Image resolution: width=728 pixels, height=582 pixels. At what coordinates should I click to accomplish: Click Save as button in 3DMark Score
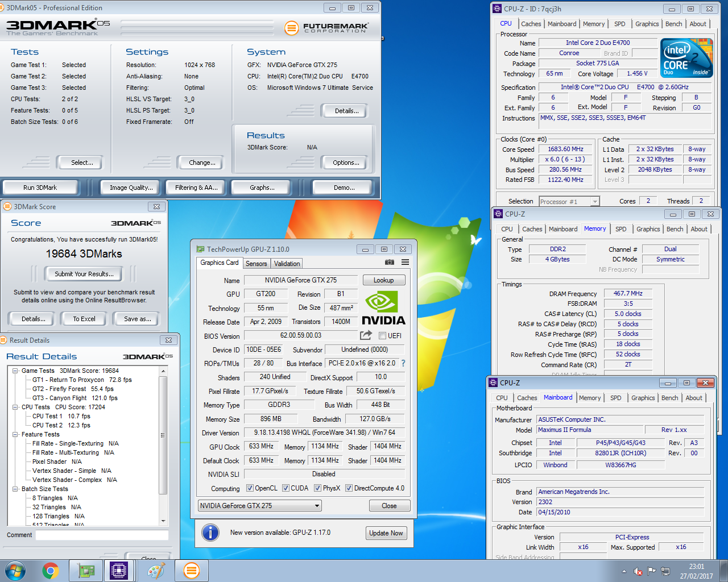(138, 319)
